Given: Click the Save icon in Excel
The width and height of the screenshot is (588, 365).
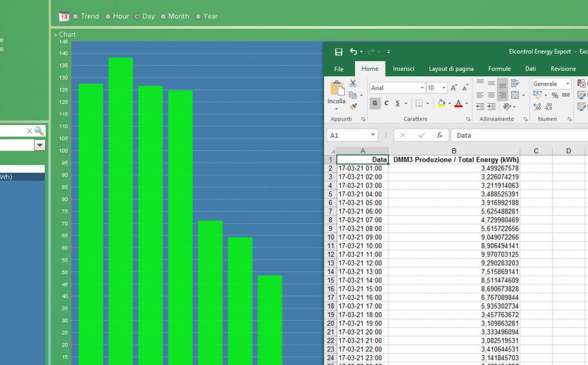Looking at the screenshot, I should pyautogui.click(x=339, y=52).
